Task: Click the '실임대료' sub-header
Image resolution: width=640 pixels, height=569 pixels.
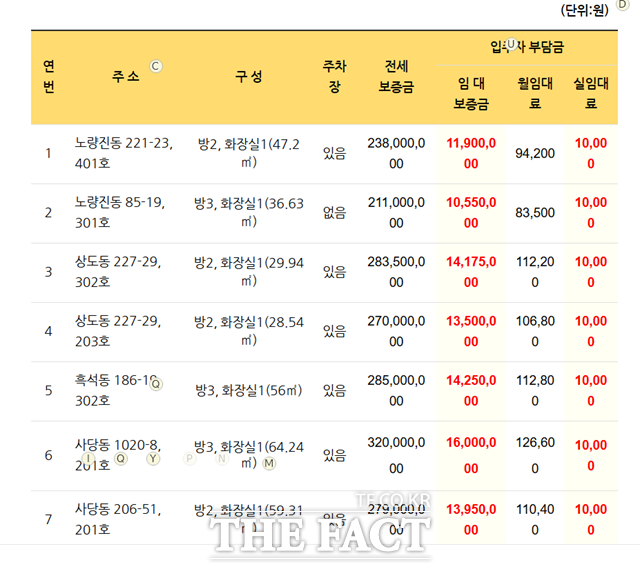Action: pos(591,94)
